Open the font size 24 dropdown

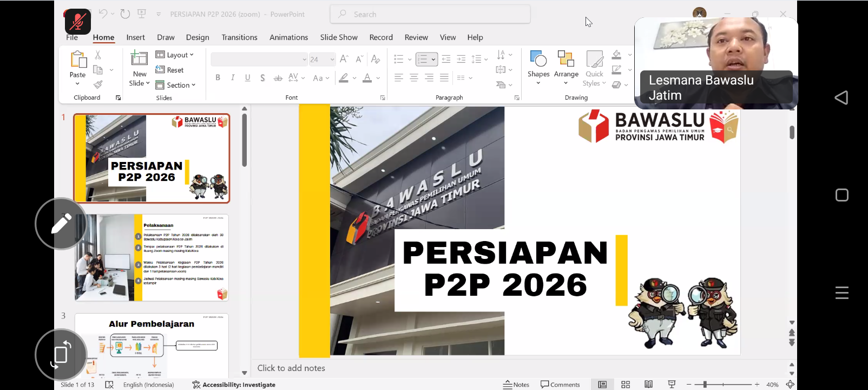322,59
